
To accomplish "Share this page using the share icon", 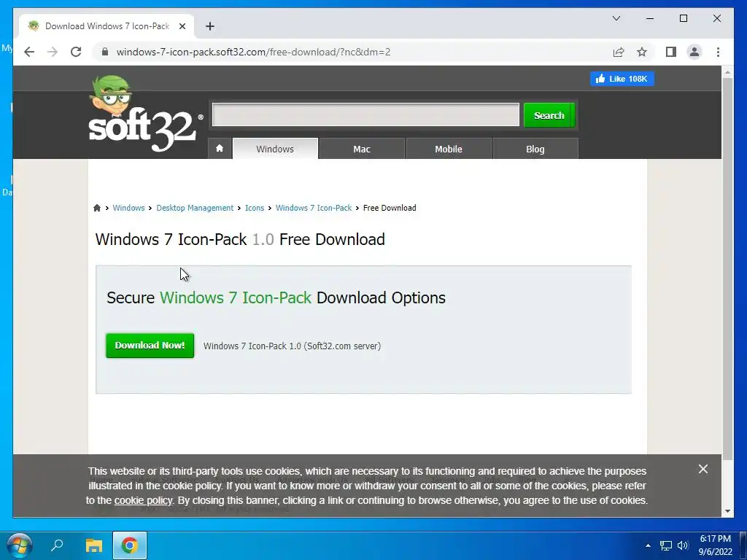I will pos(619,52).
